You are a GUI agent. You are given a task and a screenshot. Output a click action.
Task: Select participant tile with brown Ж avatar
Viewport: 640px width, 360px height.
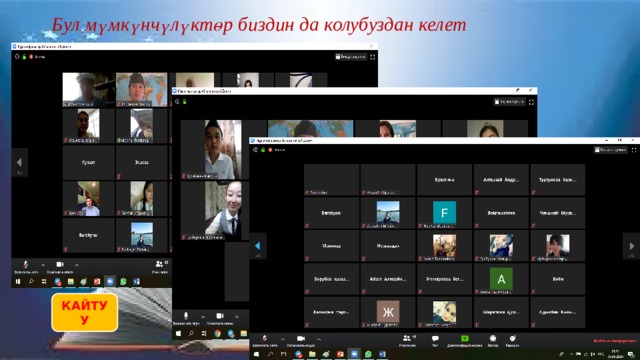(388, 312)
